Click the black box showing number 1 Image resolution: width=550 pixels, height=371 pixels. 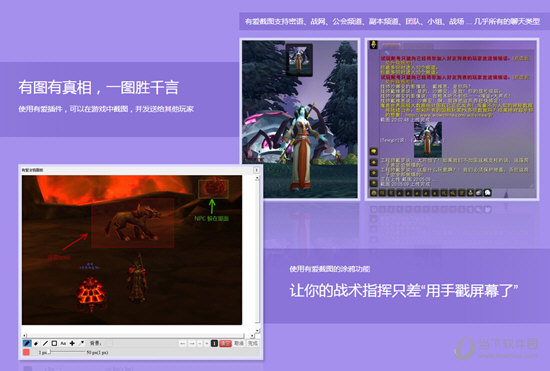coord(215,343)
